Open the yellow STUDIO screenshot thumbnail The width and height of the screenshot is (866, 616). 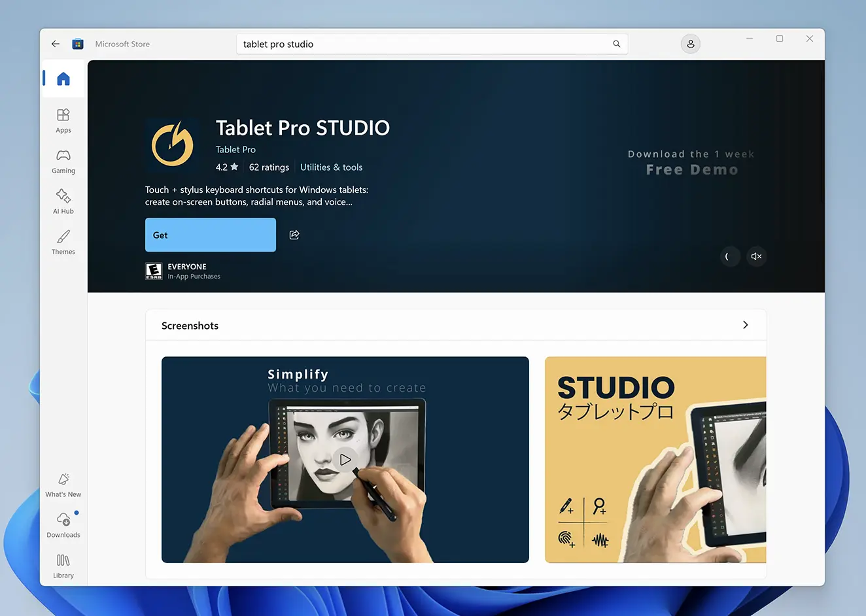pyautogui.click(x=655, y=460)
